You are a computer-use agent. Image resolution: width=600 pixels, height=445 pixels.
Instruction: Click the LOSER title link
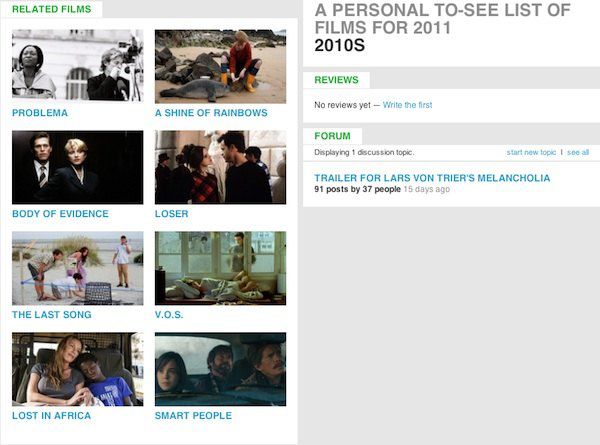(x=171, y=214)
